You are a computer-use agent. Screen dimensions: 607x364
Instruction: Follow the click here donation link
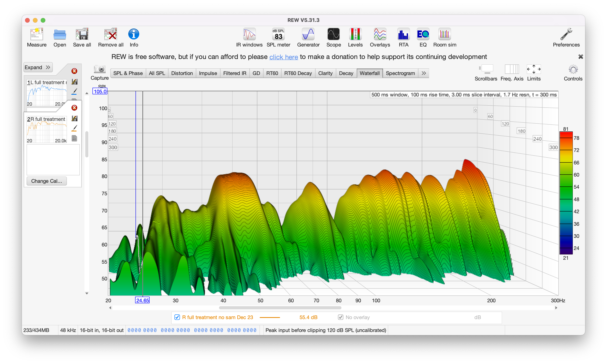tap(284, 57)
